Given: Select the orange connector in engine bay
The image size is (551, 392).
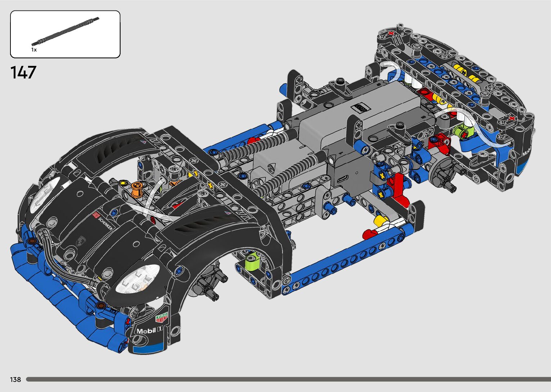Looking at the screenshot, I should (x=136, y=187).
